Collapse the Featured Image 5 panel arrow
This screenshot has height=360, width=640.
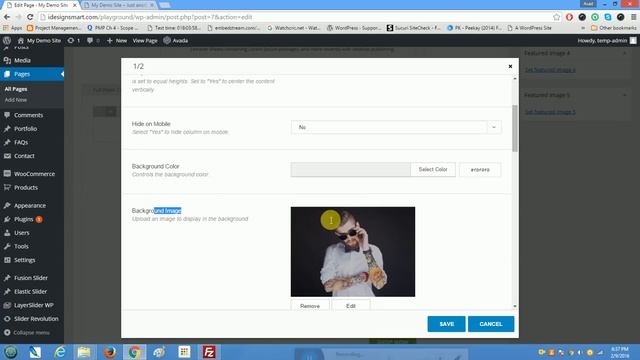pos(624,95)
